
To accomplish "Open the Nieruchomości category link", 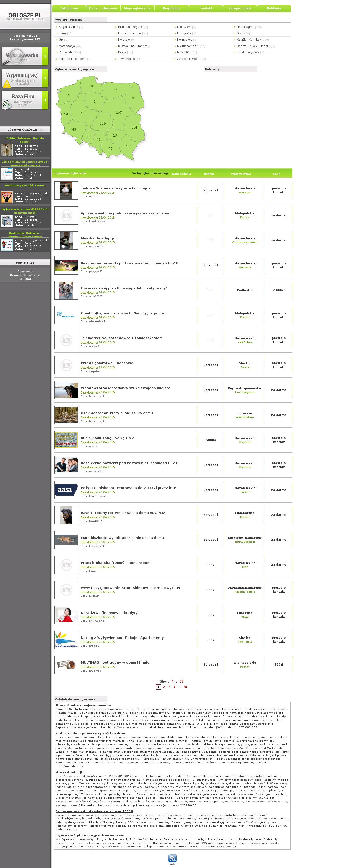I will coord(188,46).
